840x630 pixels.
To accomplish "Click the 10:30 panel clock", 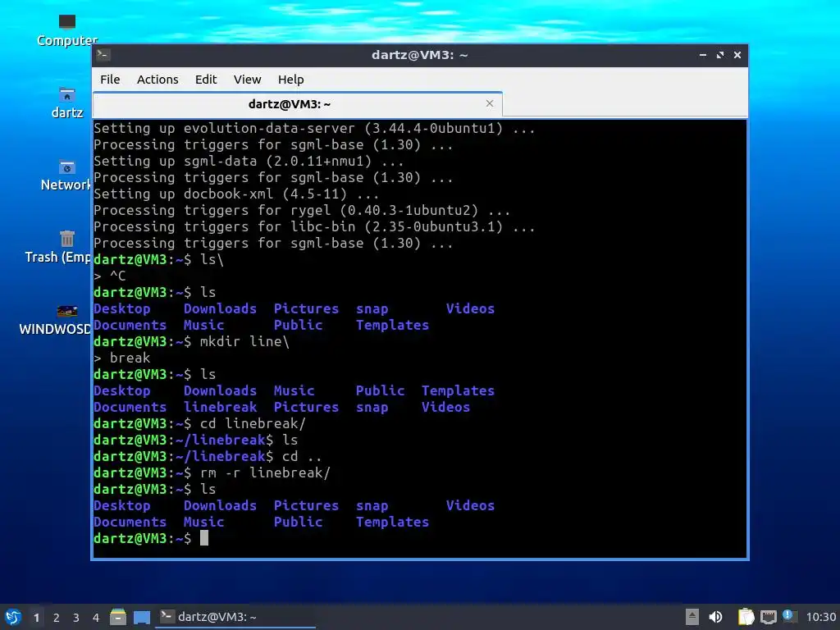I will (820, 617).
